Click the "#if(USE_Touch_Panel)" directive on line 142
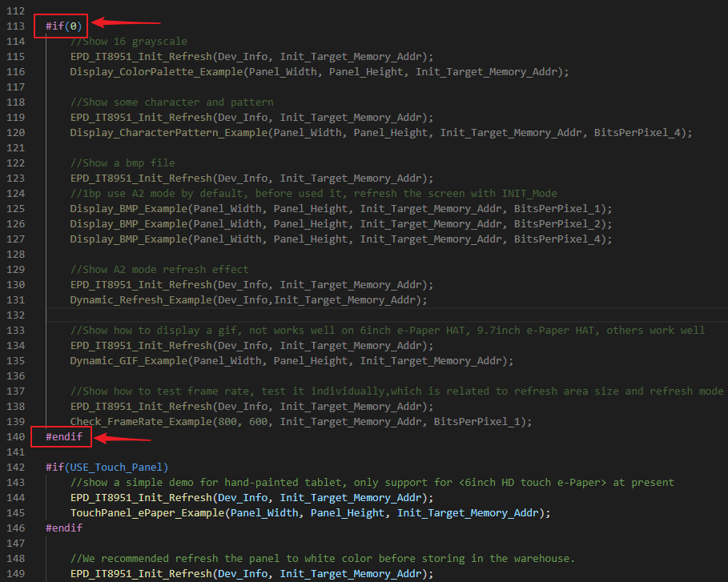 [107, 467]
